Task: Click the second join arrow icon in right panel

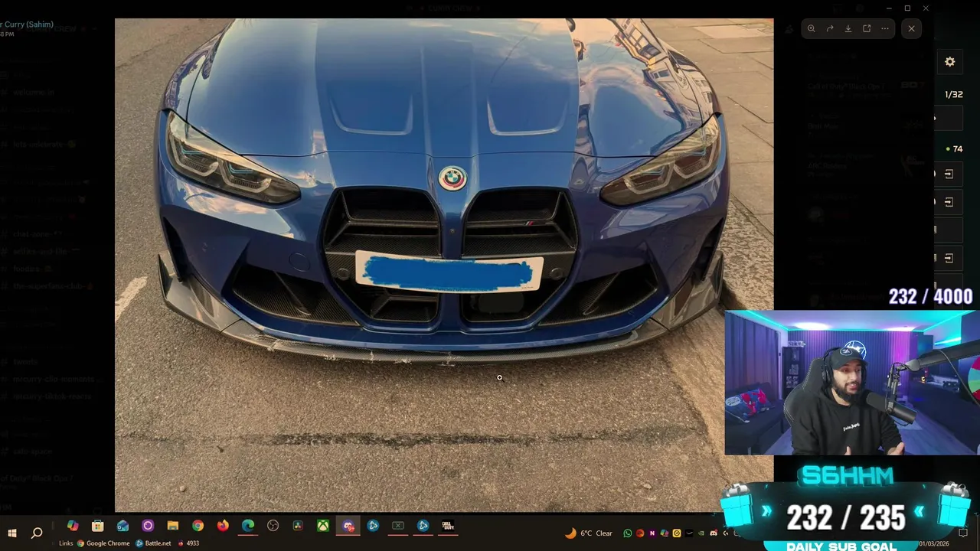Action: point(949,202)
